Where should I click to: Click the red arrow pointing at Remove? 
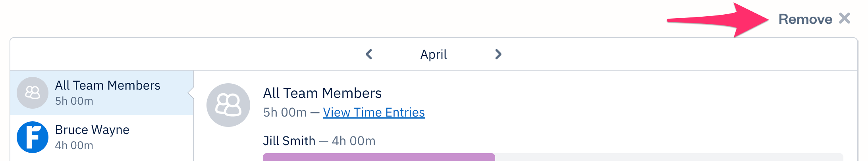[719, 20]
